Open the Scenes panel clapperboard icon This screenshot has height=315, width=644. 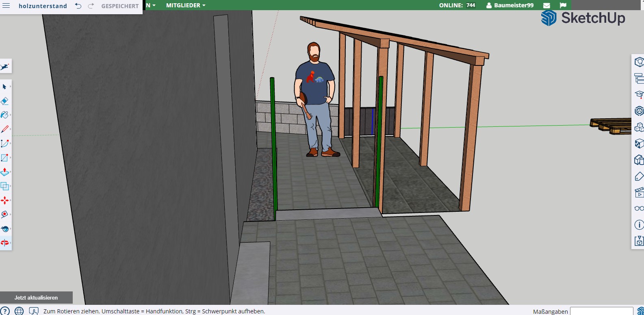coord(639,192)
